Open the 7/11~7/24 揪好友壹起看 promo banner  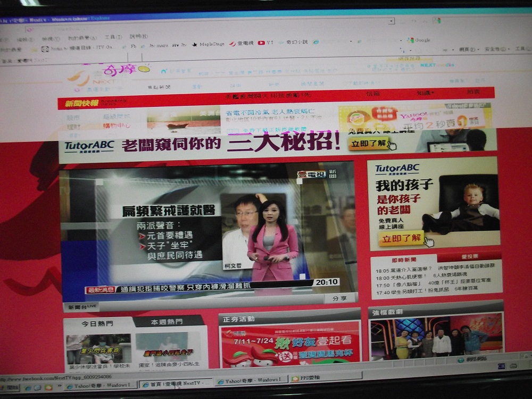pyautogui.click(x=290, y=345)
